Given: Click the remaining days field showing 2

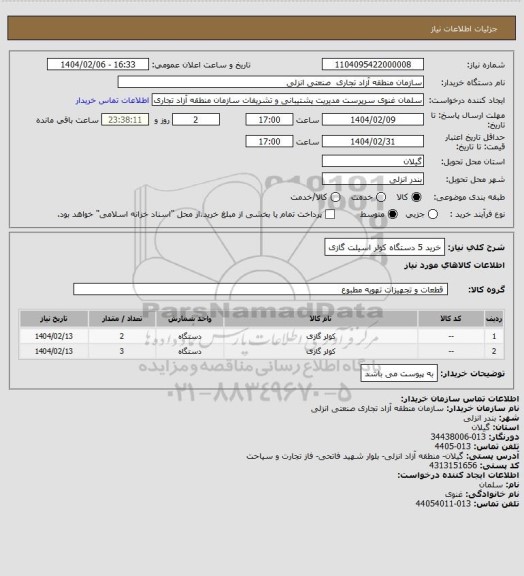Looking at the screenshot, I should click(x=196, y=120).
